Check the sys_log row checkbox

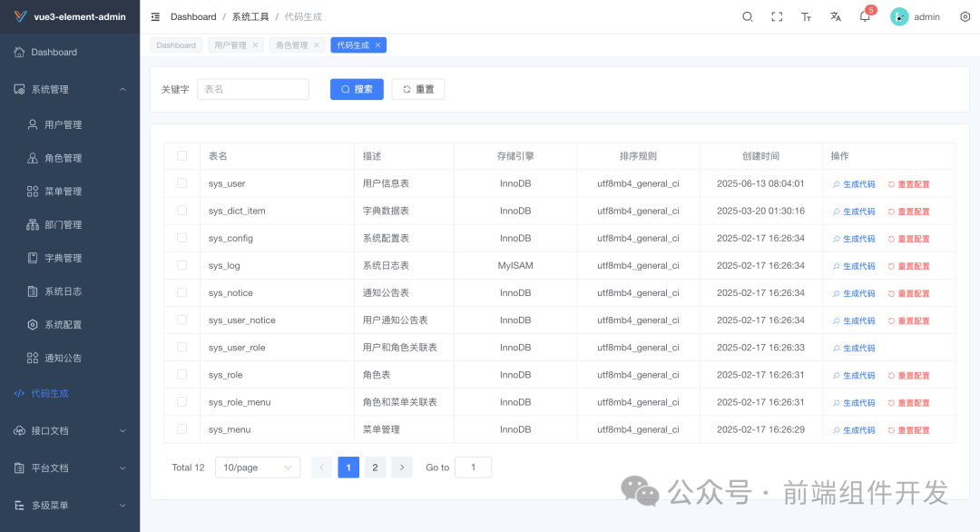(x=182, y=265)
